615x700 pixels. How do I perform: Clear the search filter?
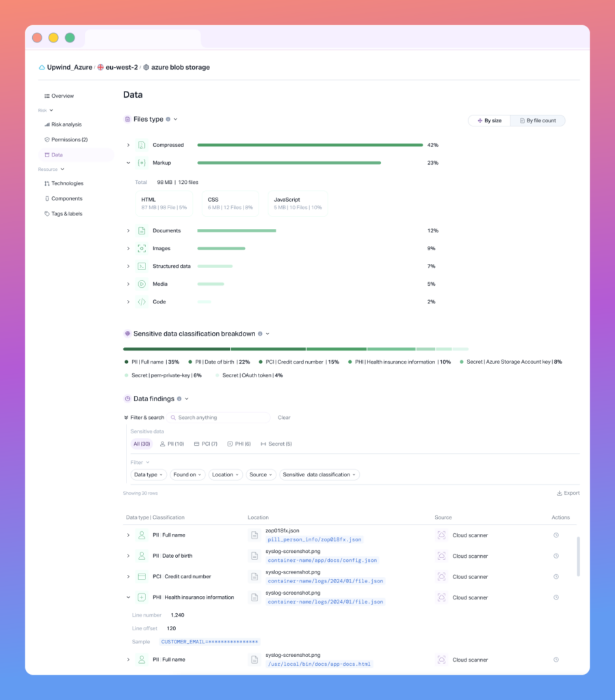[284, 417]
